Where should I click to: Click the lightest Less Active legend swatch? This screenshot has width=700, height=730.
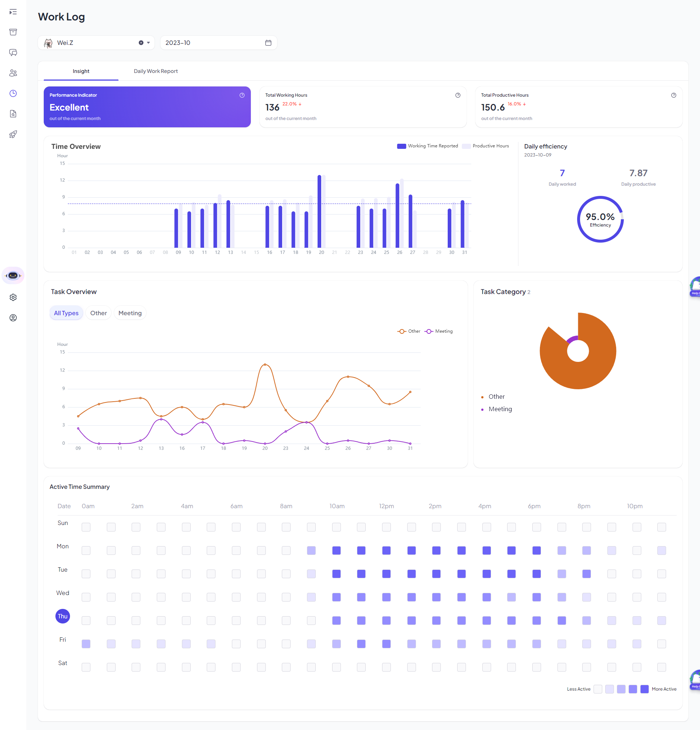pyautogui.click(x=598, y=689)
